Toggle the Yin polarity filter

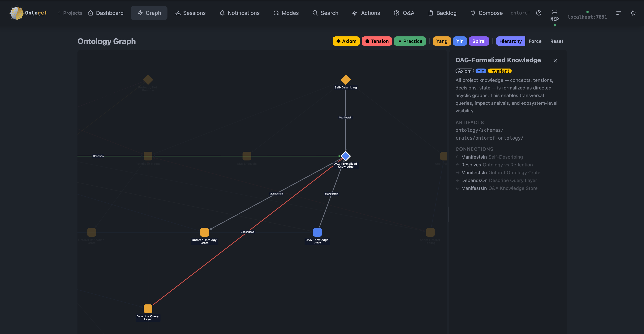(460, 41)
